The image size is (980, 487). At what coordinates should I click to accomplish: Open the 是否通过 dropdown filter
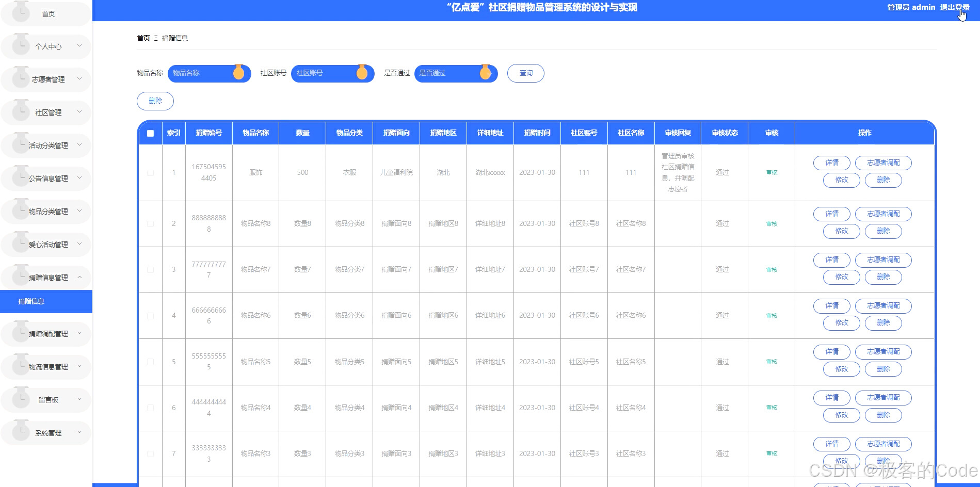456,73
